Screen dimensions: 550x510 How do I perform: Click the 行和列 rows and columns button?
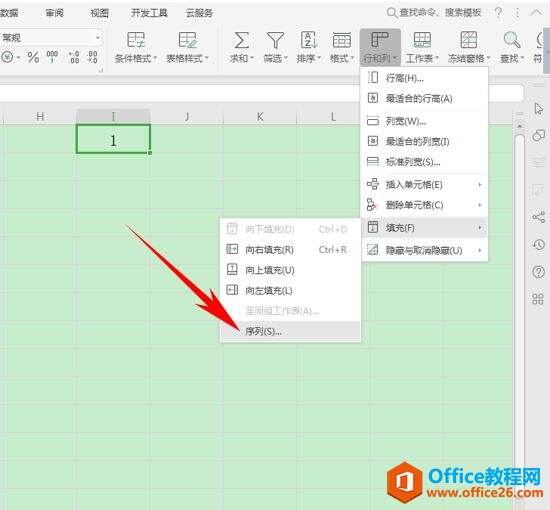(380, 47)
